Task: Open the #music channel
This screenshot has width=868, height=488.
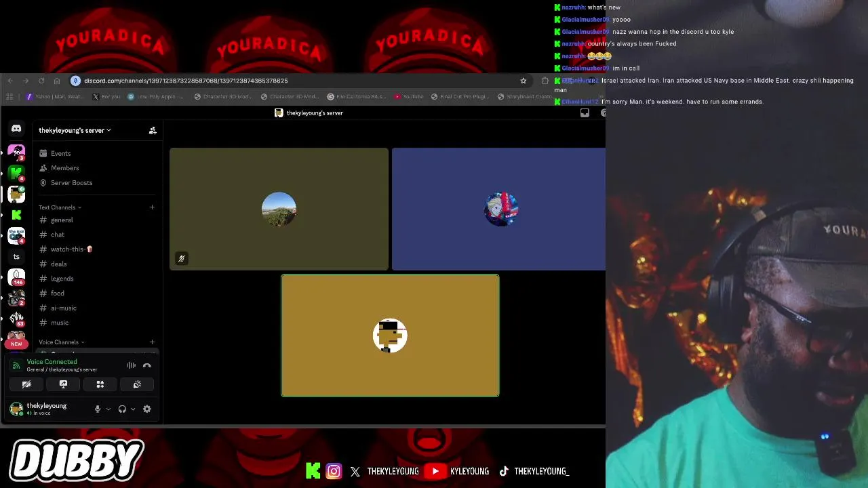Action: (x=98, y=323)
